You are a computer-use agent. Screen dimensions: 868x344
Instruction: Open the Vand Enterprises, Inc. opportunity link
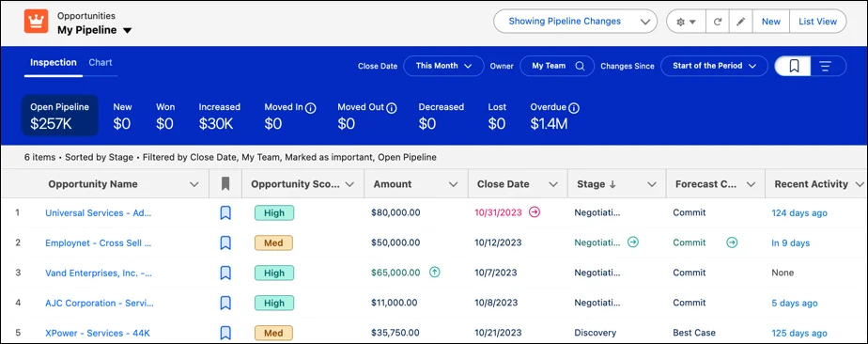[99, 273]
